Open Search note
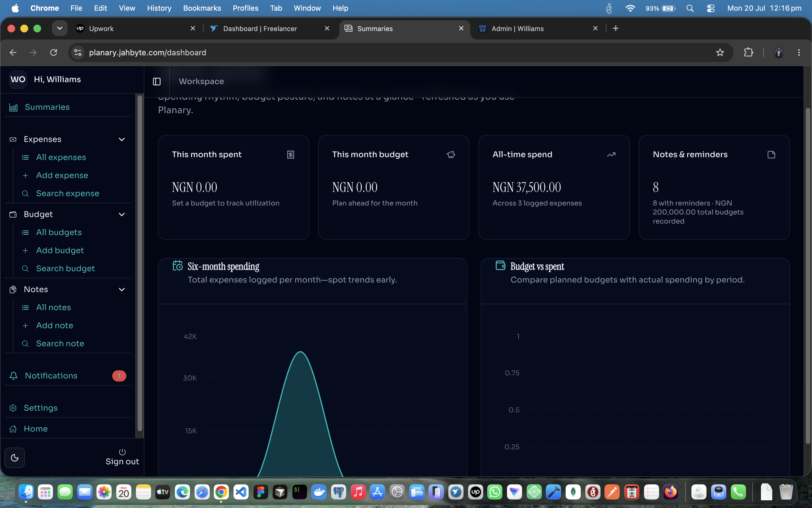 click(x=60, y=343)
